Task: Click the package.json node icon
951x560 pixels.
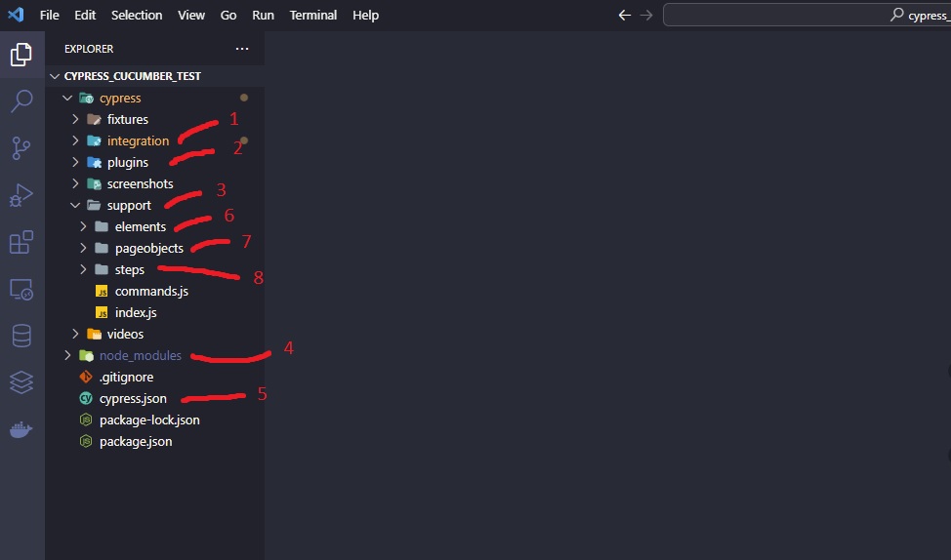Action: 86,441
